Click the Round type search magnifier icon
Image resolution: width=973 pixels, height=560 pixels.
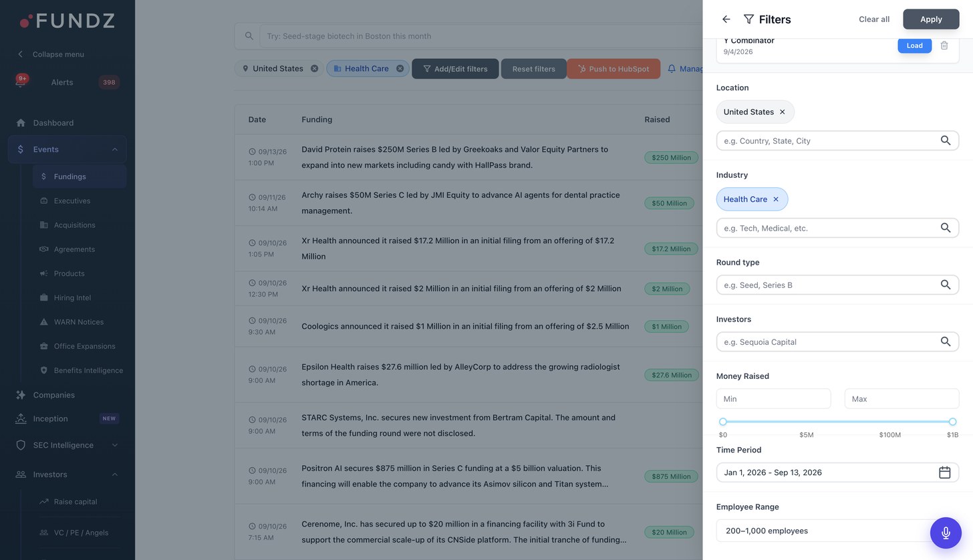946,285
